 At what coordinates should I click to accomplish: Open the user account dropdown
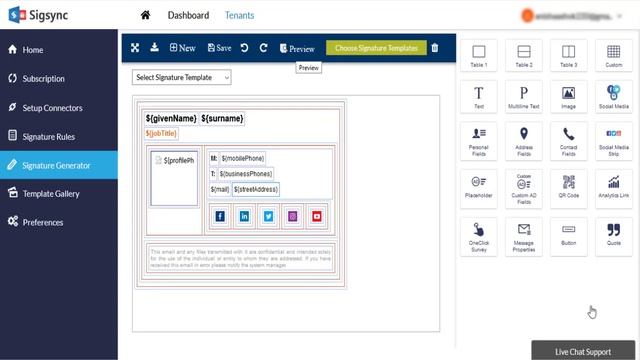coord(571,16)
